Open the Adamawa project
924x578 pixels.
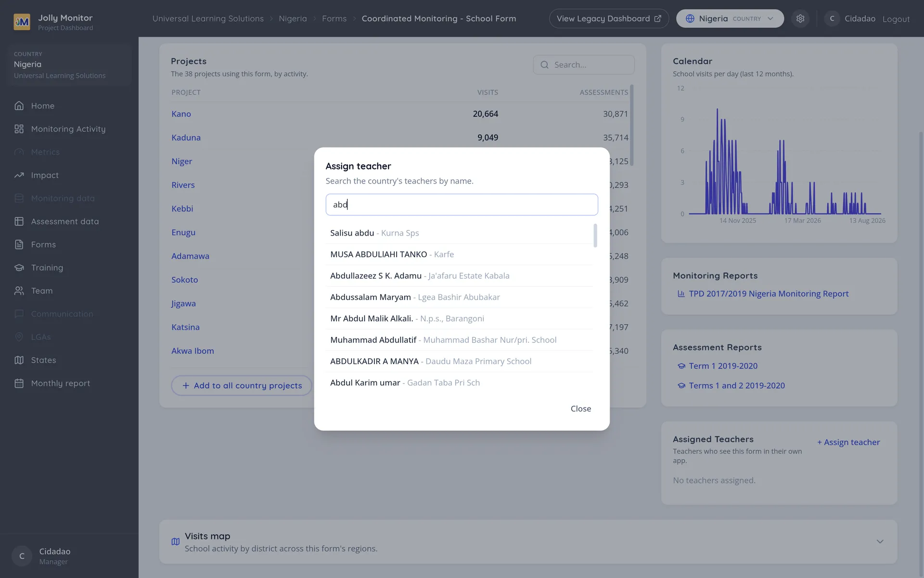tap(190, 256)
